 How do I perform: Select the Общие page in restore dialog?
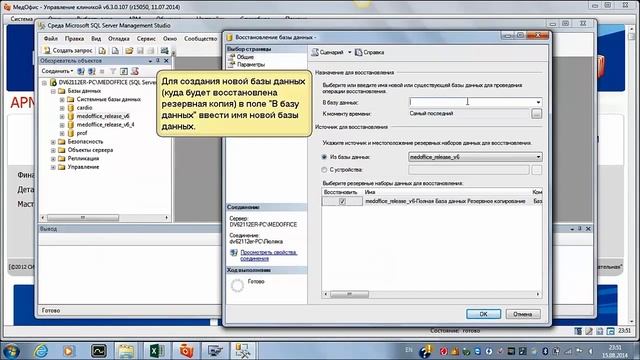coord(245,57)
